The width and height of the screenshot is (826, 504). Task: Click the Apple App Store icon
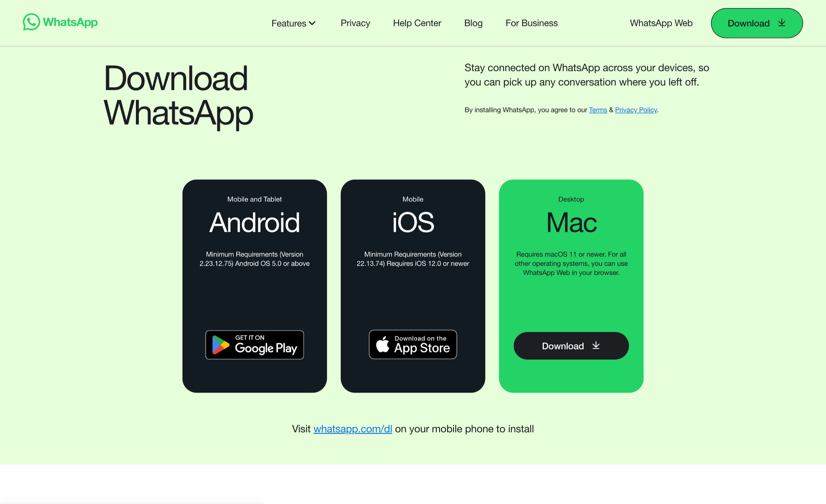(x=413, y=345)
